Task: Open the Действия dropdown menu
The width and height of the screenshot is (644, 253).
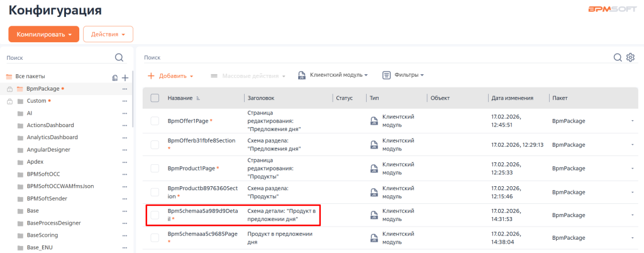Action: coord(108,34)
